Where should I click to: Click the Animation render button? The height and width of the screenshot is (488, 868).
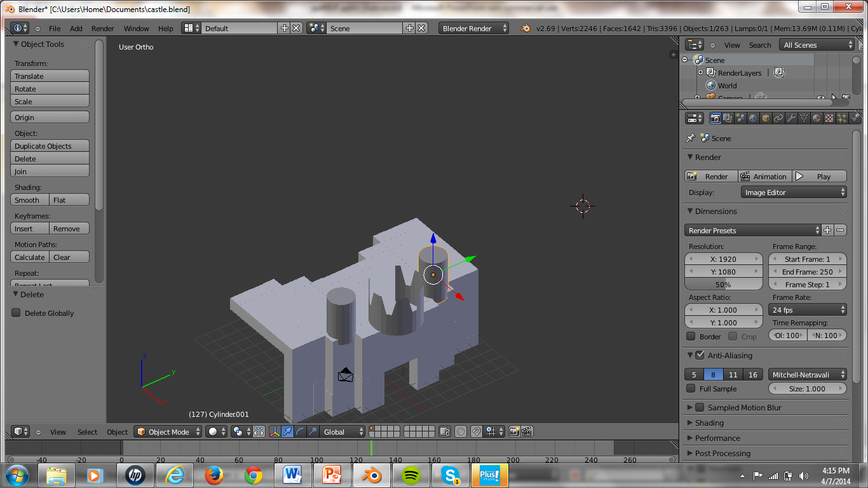coord(764,176)
